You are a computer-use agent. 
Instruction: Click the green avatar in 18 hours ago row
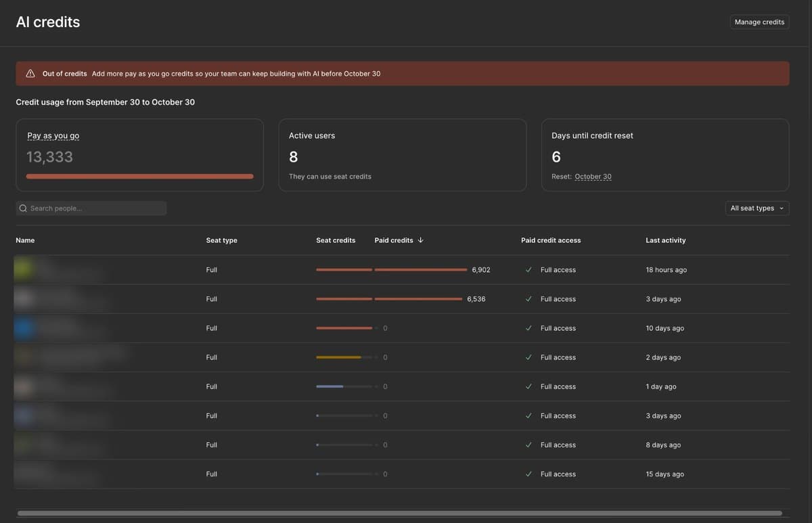tap(24, 269)
